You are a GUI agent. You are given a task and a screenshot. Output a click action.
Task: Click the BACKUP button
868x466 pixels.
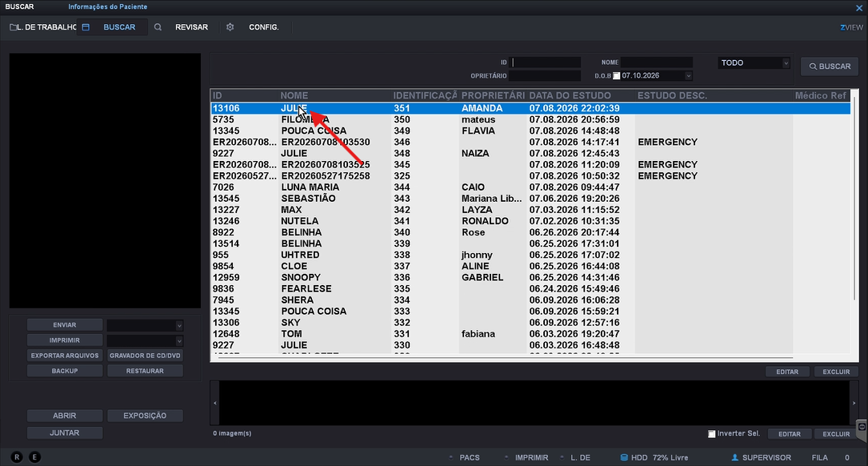click(x=65, y=371)
